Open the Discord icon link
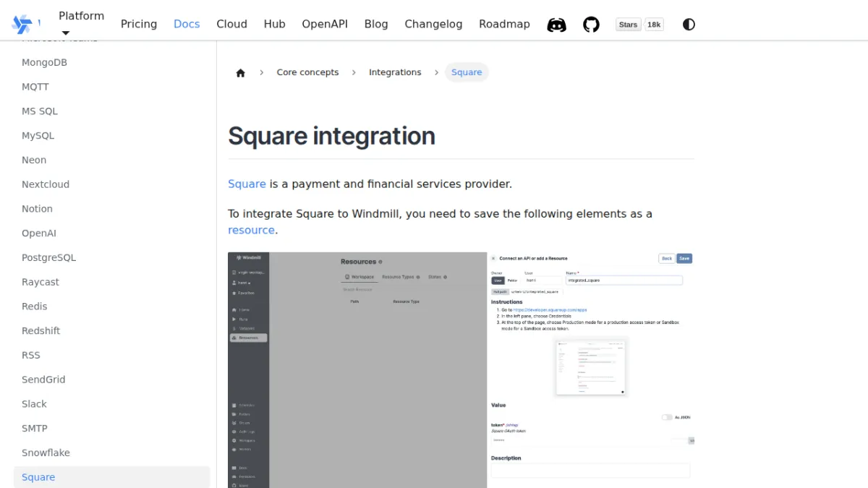This screenshot has height=488, width=868. click(x=556, y=25)
